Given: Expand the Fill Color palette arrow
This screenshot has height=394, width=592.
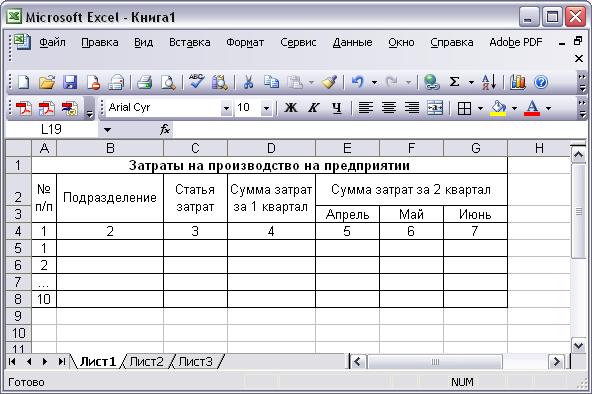Looking at the screenshot, I should click(x=514, y=108).
